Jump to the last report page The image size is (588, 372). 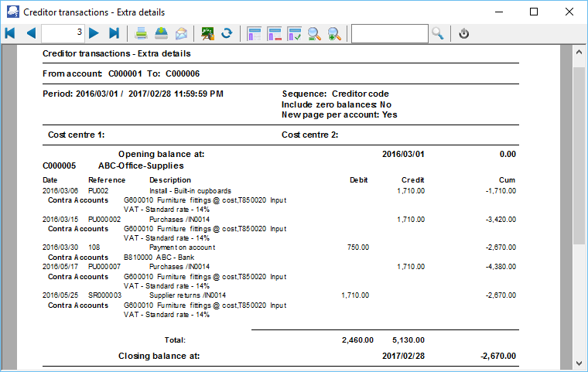click(114, 33)
